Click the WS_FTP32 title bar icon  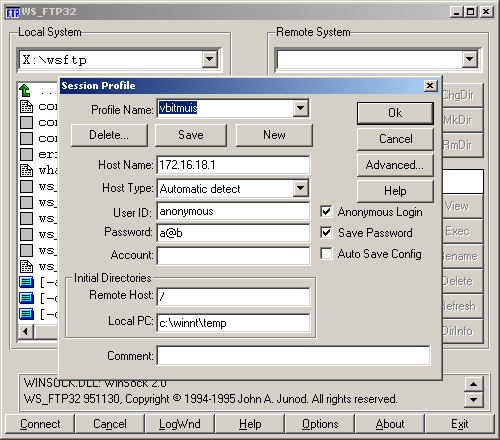[x=13, y=12]
